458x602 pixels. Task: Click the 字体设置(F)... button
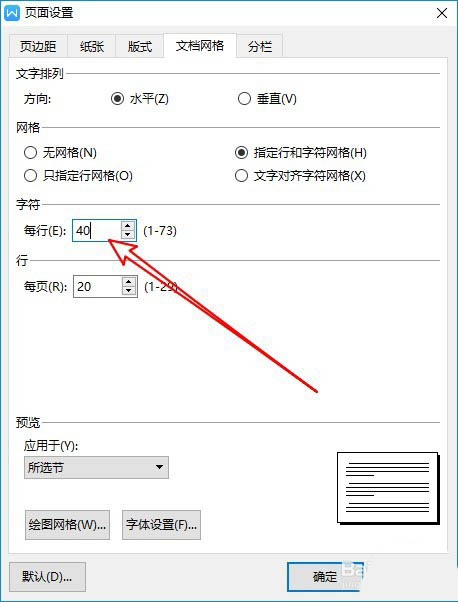pyautogui.click(x=162, y=525)
